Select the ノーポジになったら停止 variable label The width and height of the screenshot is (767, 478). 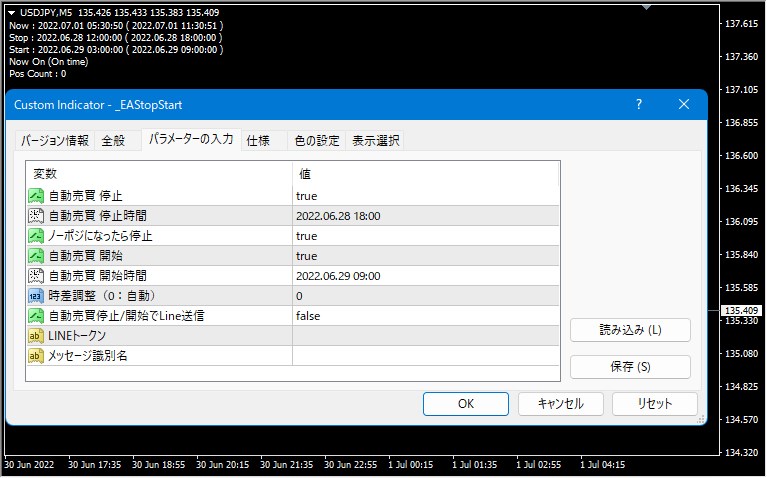100,236
